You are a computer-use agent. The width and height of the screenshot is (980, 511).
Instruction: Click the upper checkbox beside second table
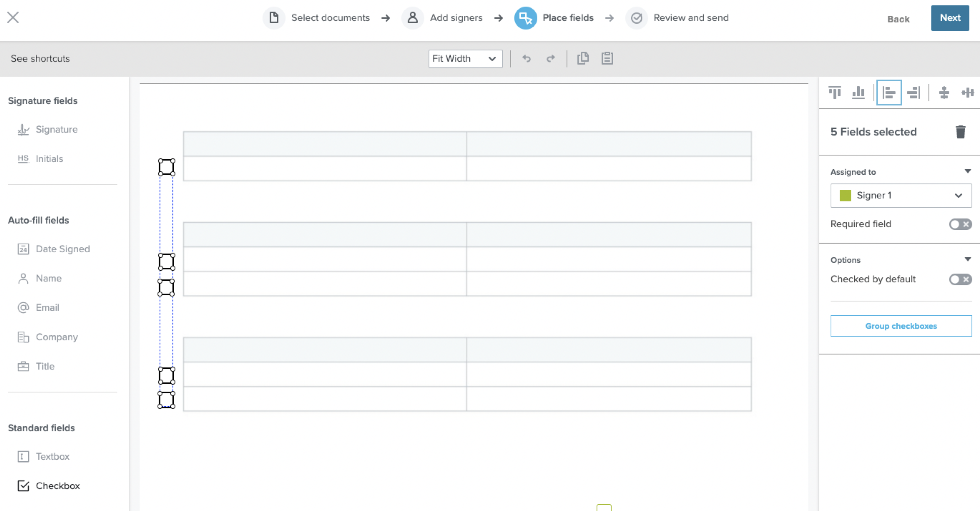167,261
